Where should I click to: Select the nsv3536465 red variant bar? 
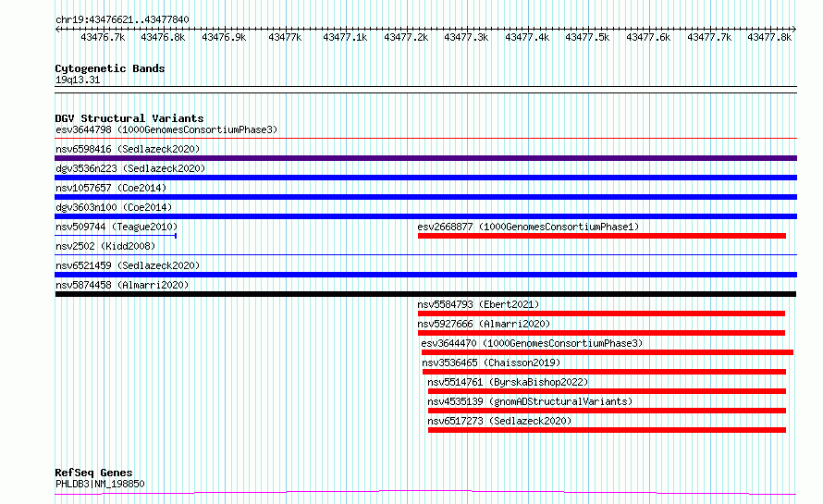(604, 372)
